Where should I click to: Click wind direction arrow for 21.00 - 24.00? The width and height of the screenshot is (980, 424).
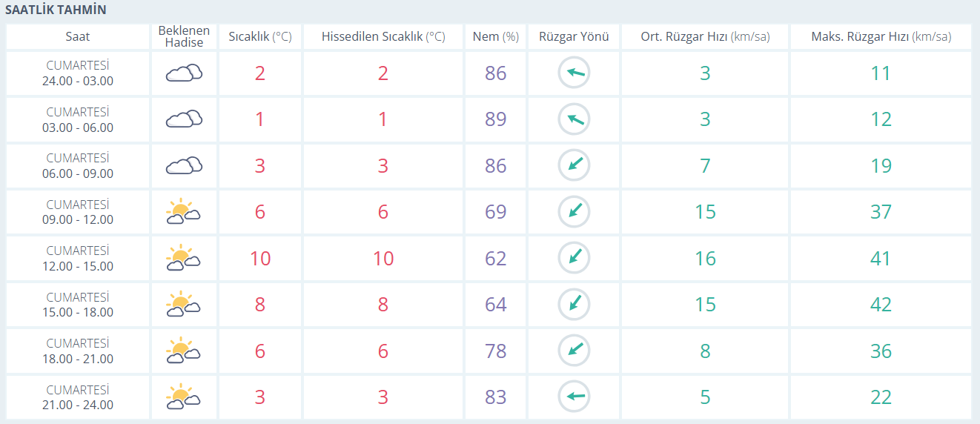(x=574, y=397)
